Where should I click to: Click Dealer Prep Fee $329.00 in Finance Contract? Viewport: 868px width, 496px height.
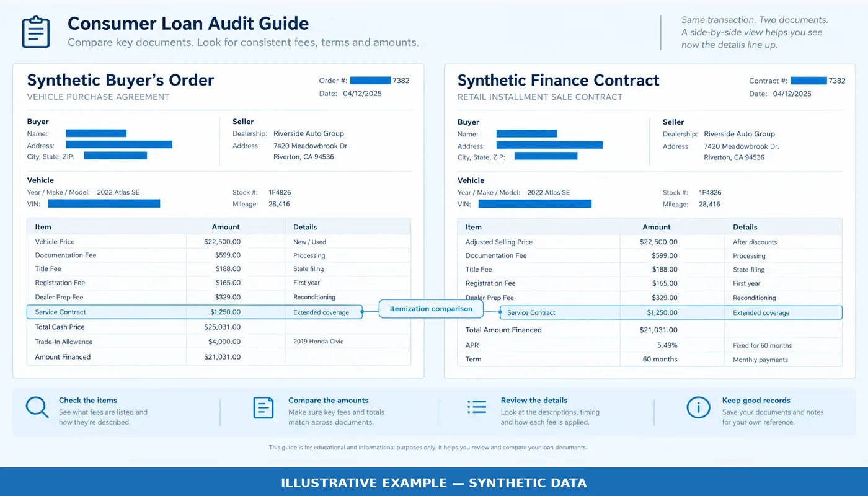665,298
